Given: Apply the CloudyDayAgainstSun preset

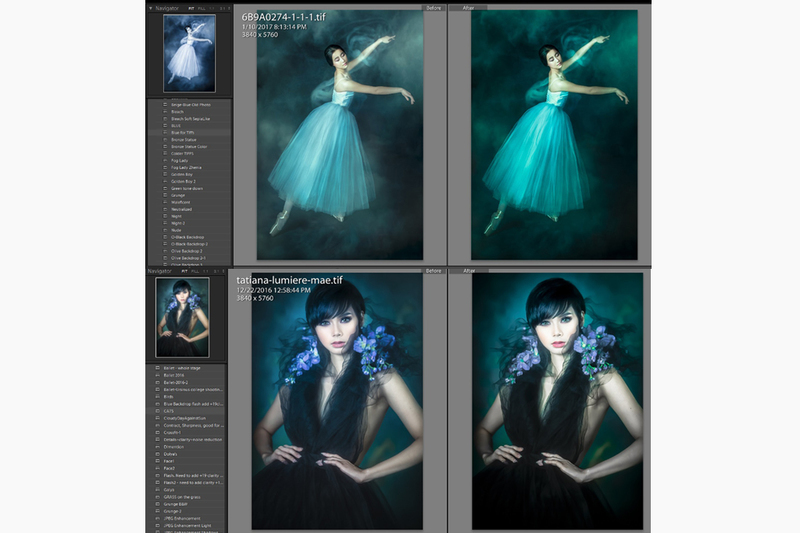Looking at the screenshot, I should pos(185,418).
